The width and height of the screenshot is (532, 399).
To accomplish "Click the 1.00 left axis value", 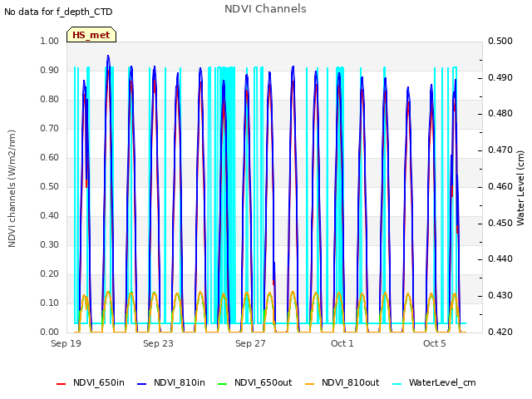I will click(x=50, y=41).
